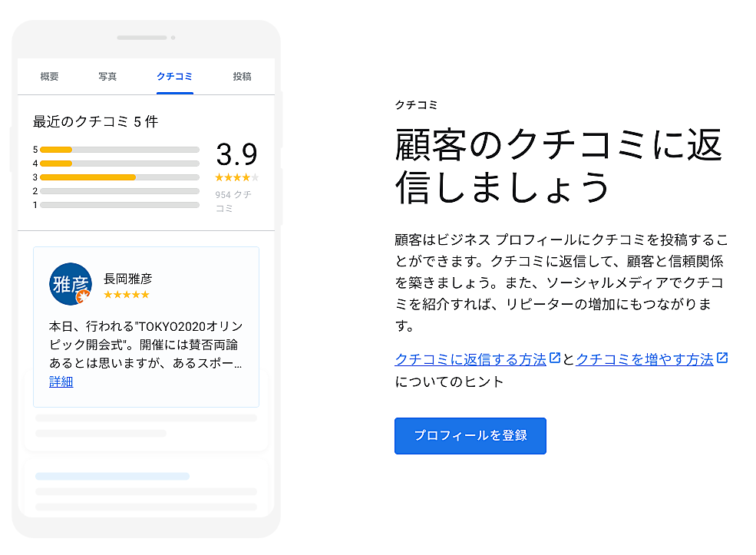756x555 pixels.
Task: Click the プロフィールを登録 button
Action: coord(470,436)
